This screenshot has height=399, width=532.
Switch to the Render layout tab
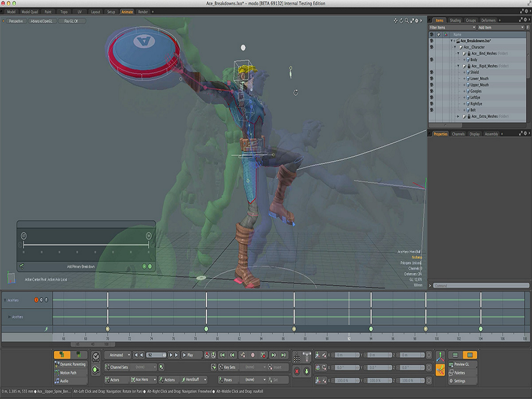coord(143,11)
